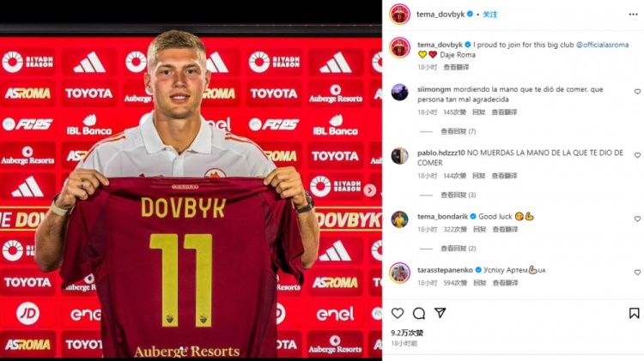The image size is (644, 361).
Task: View translation of the post caption
Action: pos(456,67)
